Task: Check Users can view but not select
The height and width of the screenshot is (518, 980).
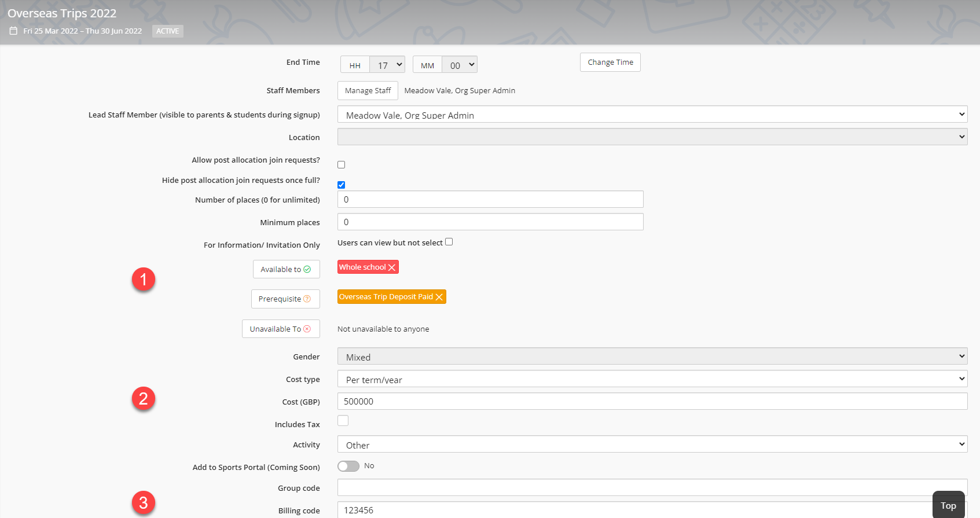Action: pyautogui.click(x=449, y=242)
